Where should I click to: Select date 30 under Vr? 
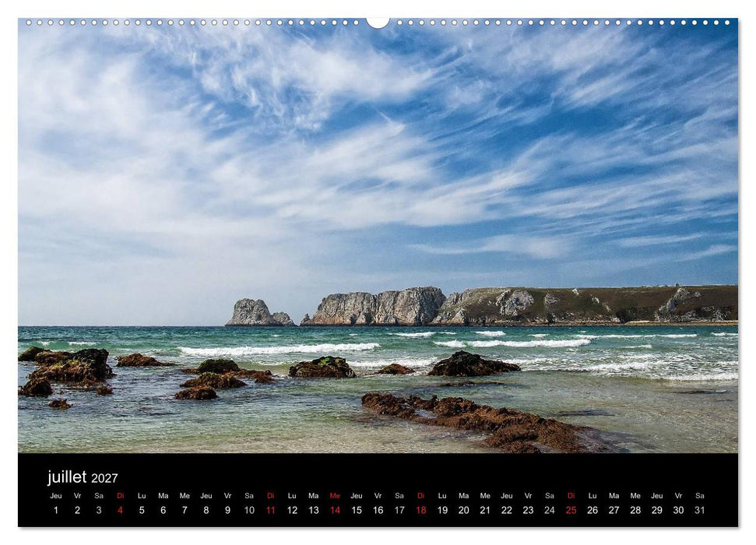(x=678, y=510)
